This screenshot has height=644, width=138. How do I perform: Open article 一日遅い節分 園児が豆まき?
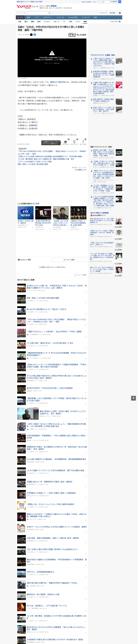(50, 343)
